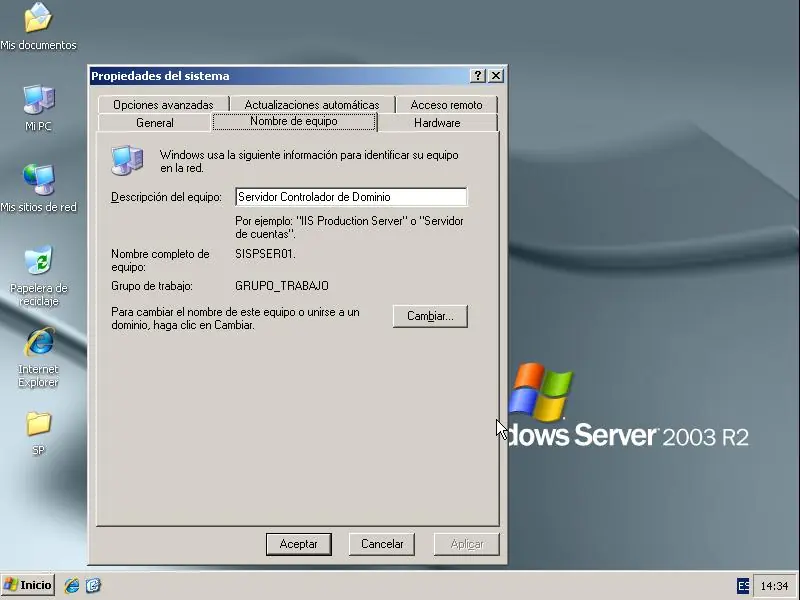The width and height of the screenshot is (800, 600).
Task: Click the computer icon in Nombre de equipo tab
Action: coord(127,160)
